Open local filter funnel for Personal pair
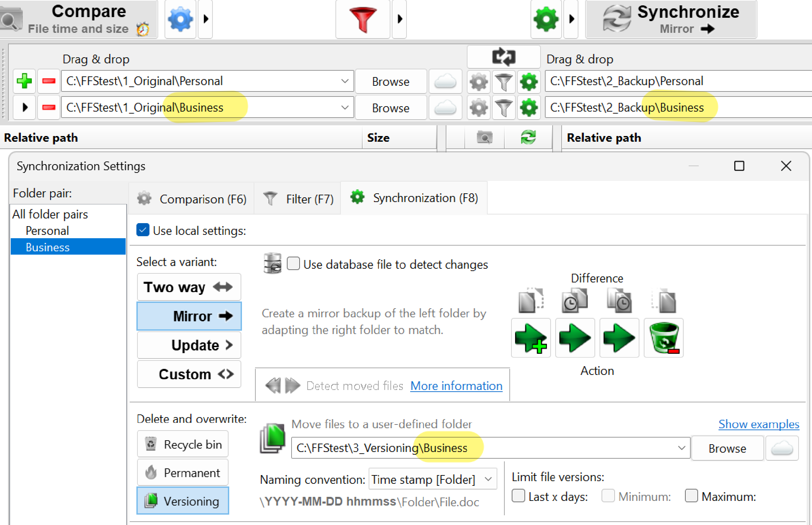 [503, 82]
